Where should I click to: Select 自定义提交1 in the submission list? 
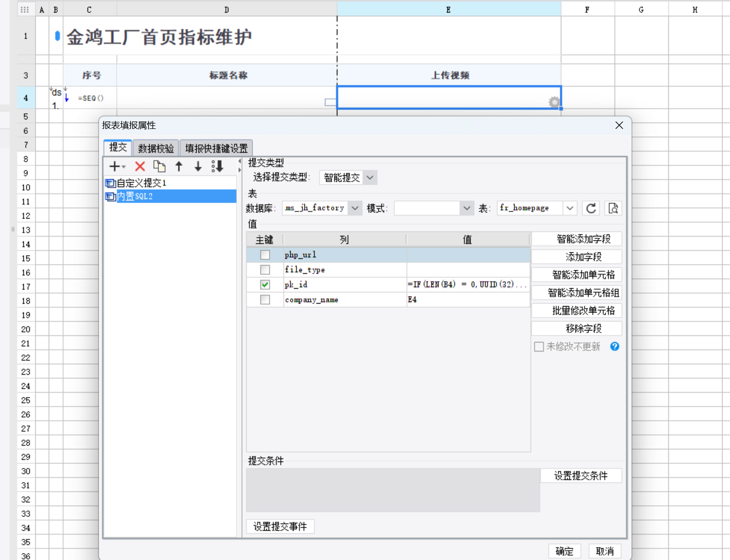pos(170,183)
